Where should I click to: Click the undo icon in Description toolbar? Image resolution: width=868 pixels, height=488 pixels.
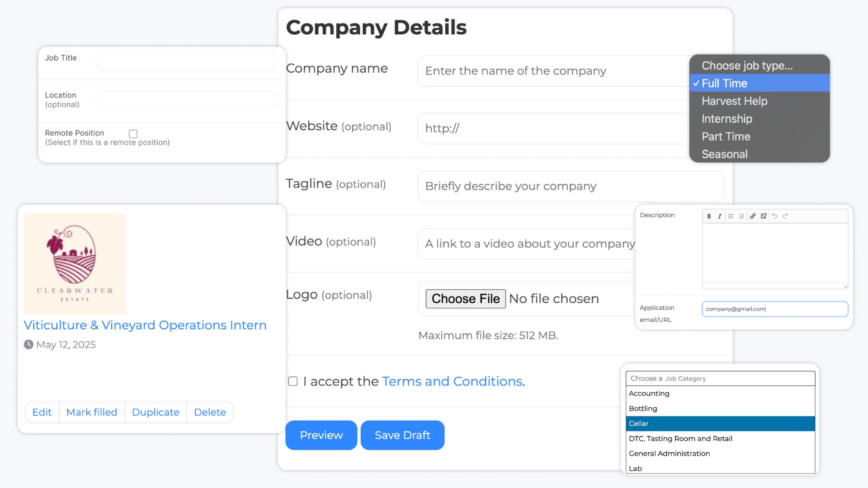click(774, 216)
